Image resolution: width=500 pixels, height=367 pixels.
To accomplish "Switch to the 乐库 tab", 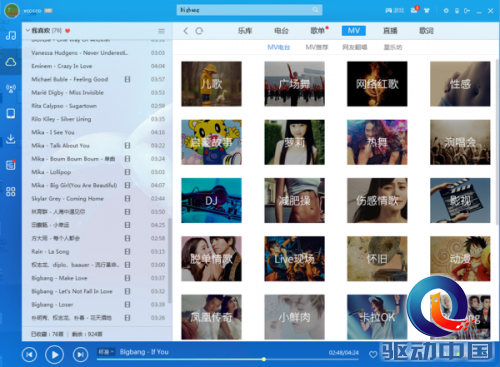I will coord(245,31).
